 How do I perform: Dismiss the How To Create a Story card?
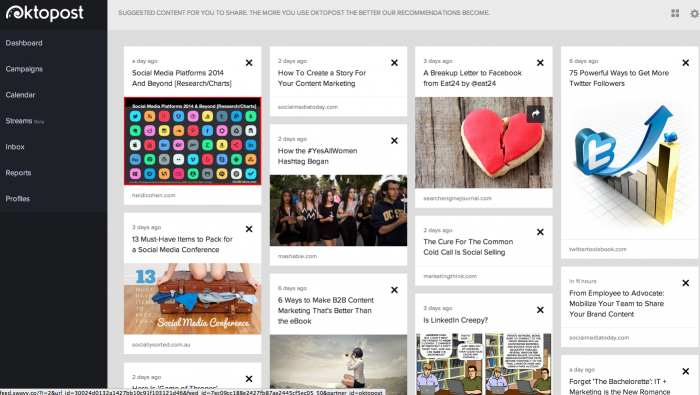tap(395, 63)
